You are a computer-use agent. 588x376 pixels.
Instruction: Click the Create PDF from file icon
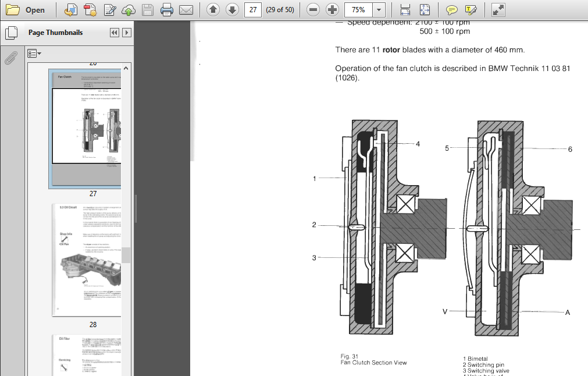[70, 10]
